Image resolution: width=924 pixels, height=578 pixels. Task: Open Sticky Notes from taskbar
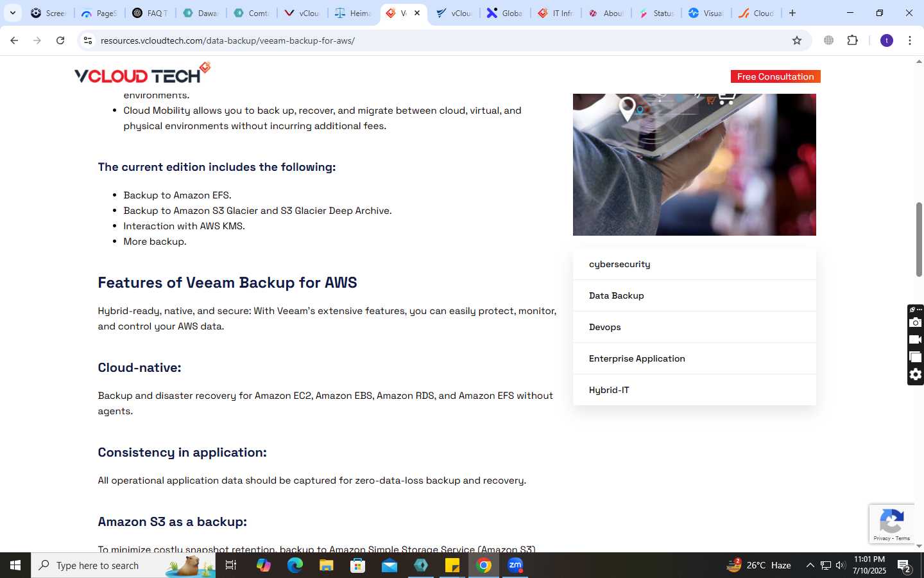pos(452,565)
